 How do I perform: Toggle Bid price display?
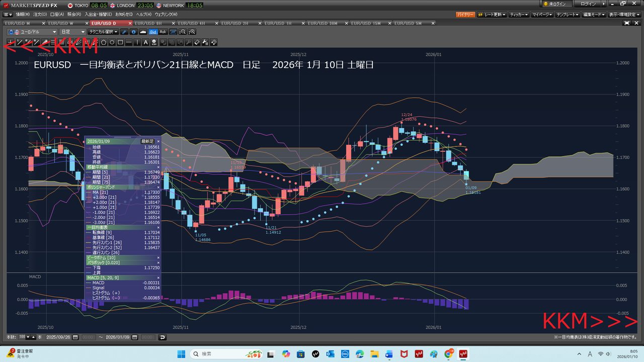(153, 32)
